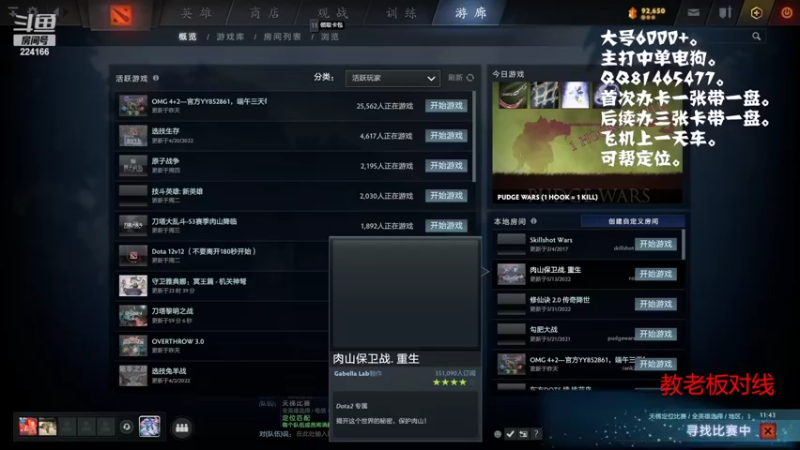Viewport: 800px width, 450px height.
Task: Click chat input field at bottom
Action: click(312, 434)
